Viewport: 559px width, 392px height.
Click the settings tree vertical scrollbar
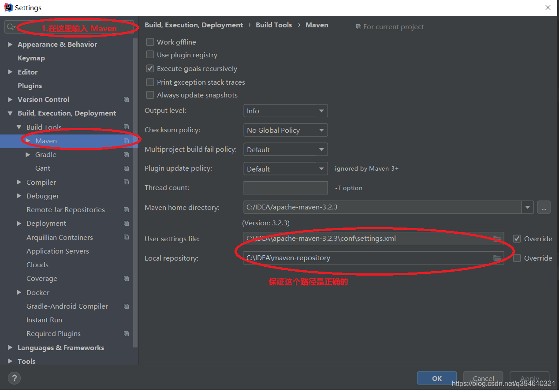(136, 193)
